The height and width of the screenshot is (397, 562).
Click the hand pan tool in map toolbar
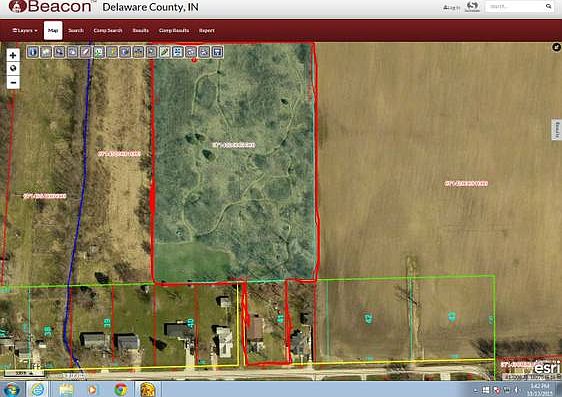pos(72,52)
